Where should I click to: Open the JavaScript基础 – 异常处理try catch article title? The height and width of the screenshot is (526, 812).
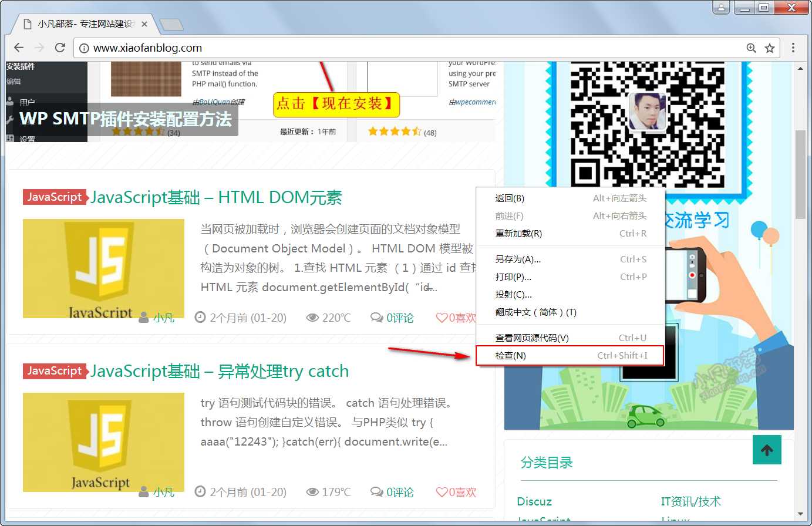coord(220,371)
